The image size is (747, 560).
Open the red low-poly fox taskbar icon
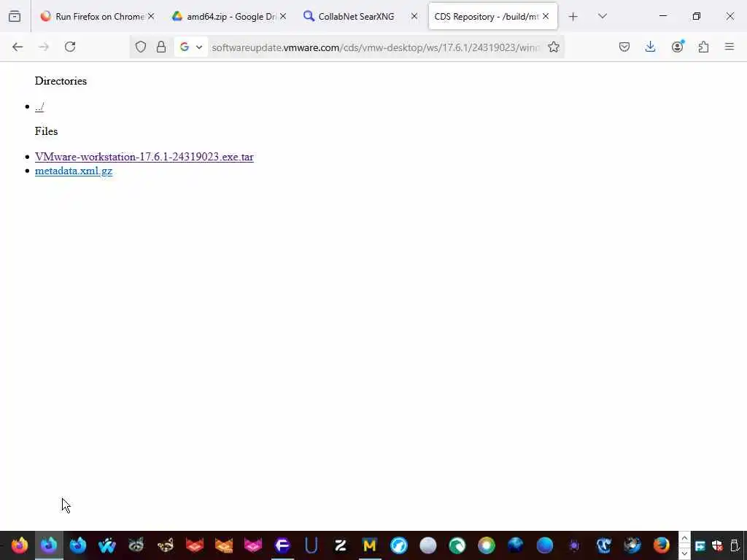click(x=194, y=545)
